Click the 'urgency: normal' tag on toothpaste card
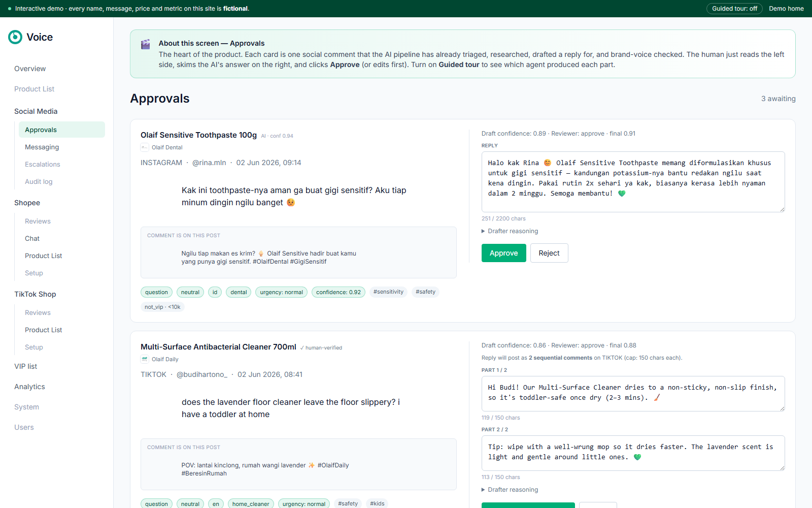The width and height of the screenshot is (812, 508). pos(281,292)
